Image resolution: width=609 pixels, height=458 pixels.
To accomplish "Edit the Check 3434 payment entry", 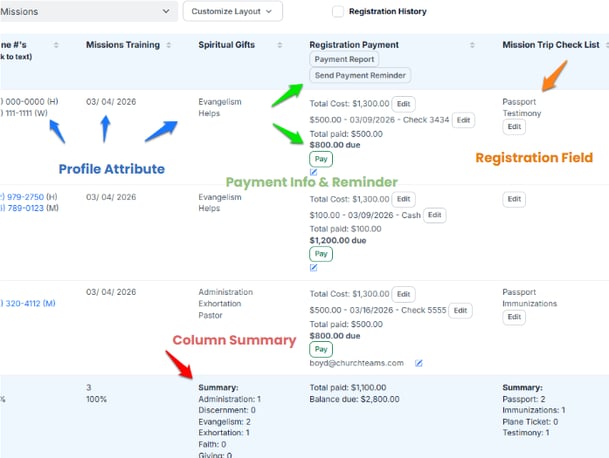I will (463, 120).
